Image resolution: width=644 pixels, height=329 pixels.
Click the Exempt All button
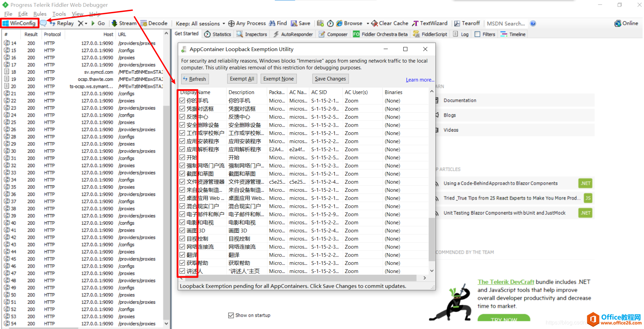pyautogui.click(x=242, y=79)
